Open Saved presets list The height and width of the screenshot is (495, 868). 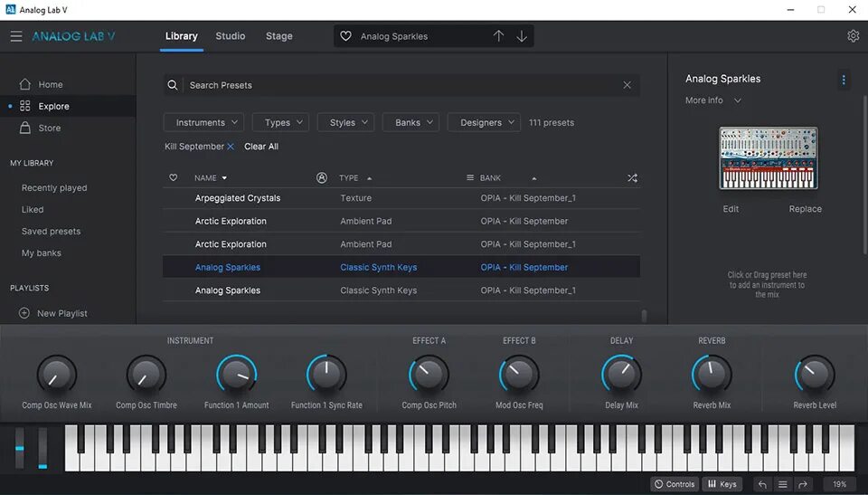pyautogui.click(x=51, y=231)
